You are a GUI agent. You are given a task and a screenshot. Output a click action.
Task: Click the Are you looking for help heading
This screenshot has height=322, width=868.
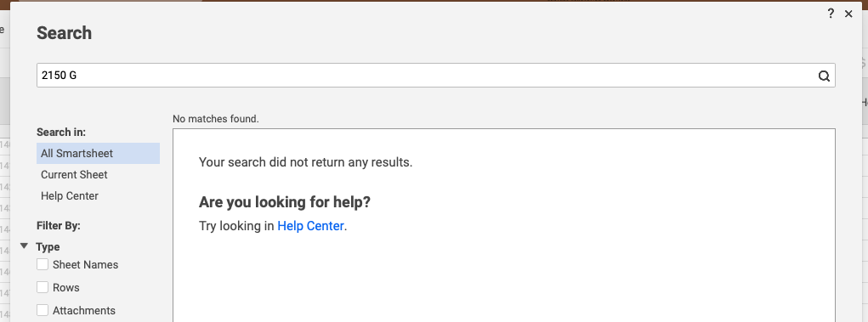[285, 202]
